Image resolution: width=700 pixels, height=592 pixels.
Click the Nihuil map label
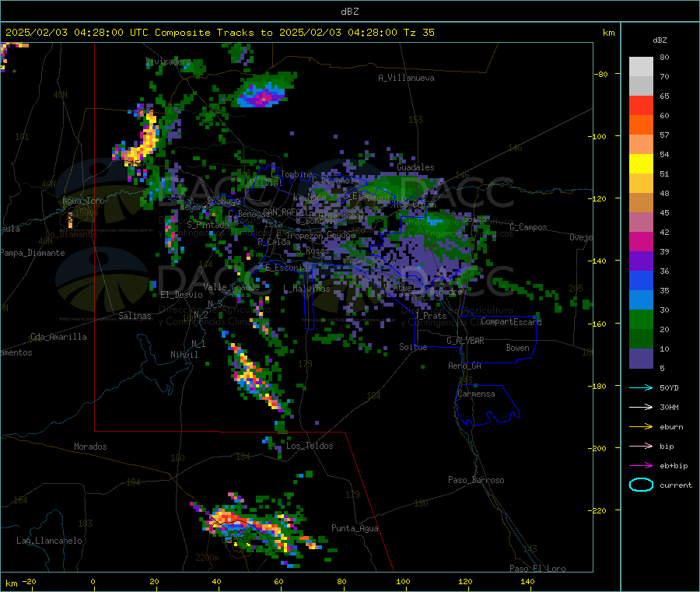tap(184, 355)
